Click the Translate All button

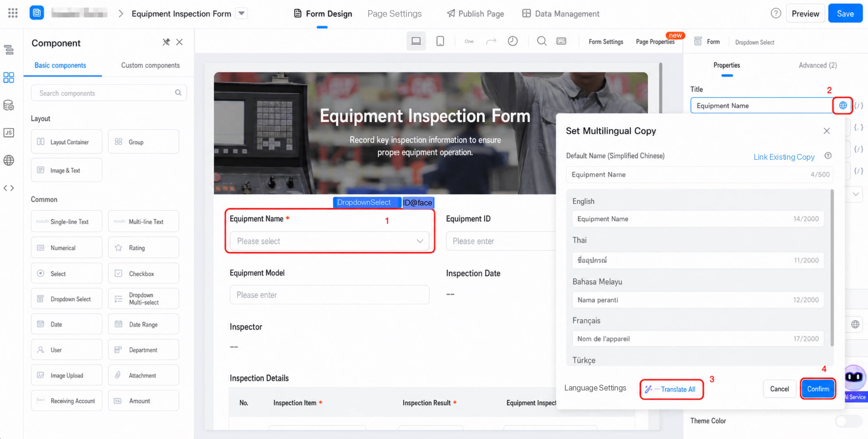pos(671,389)
